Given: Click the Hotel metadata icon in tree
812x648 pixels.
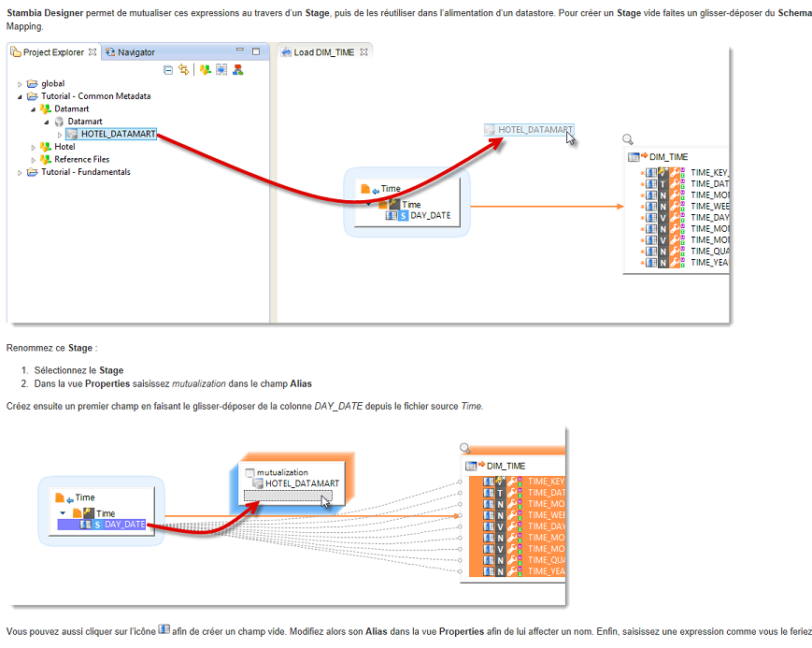Looking at the screenshot, I should click(x=46, y=147).
